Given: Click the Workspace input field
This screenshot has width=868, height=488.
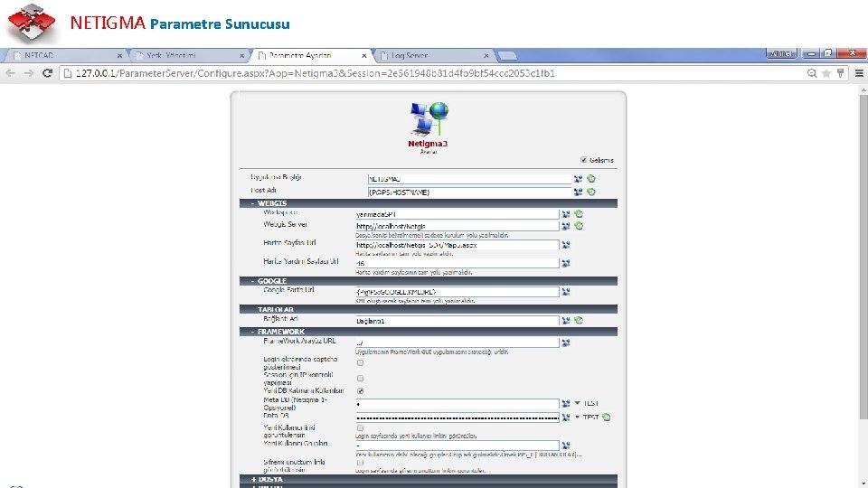Looking at the screenshot, I should tap(458, 214).
